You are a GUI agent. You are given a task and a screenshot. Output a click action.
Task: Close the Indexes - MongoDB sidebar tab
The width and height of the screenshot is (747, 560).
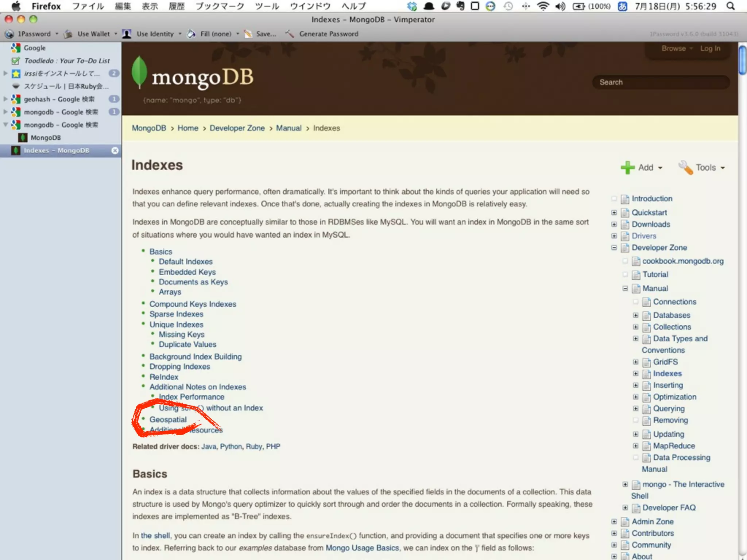click(115, 151)
